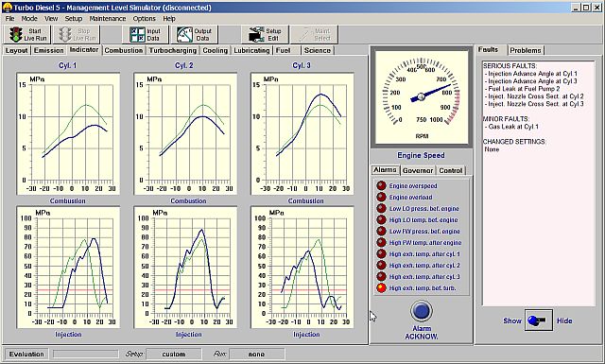Viewport: 605px width, 364px height.
Task: Click the Engine overspeed alarm lamp
Action: click(381, 185)
